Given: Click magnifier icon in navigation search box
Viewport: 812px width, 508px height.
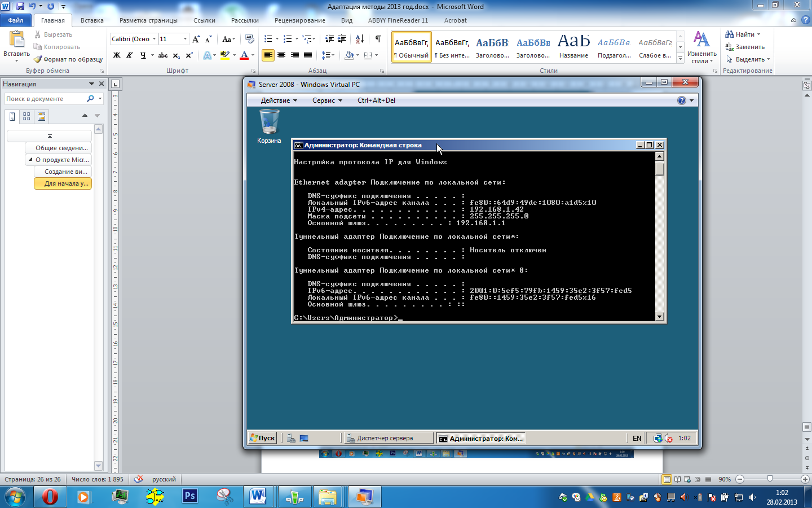Looking at the screenshot, I should [90, 99].
